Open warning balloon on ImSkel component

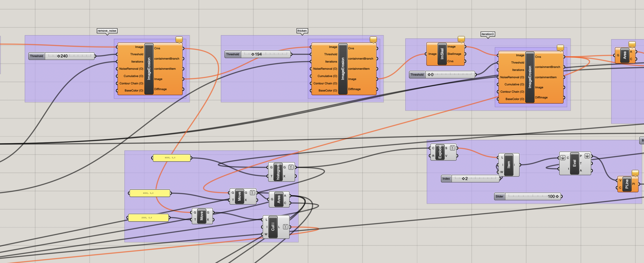(x=461, y=39)
